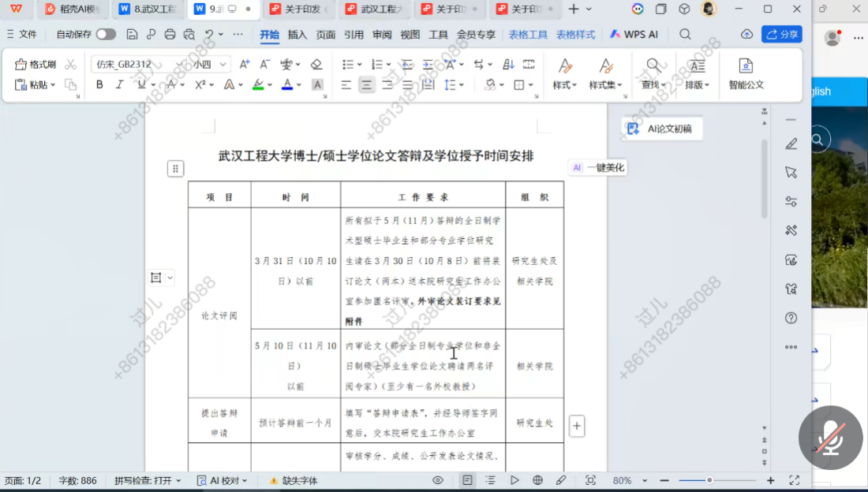Open the font name dropdown 仿宋_GB2312
This screenshot has width=868, height=492.
point(138,65)
